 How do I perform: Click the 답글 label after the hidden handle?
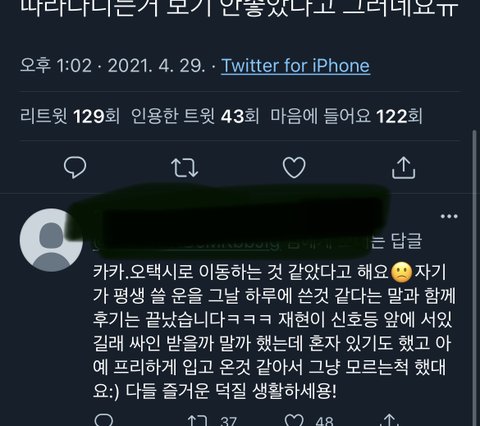[406, 241]
